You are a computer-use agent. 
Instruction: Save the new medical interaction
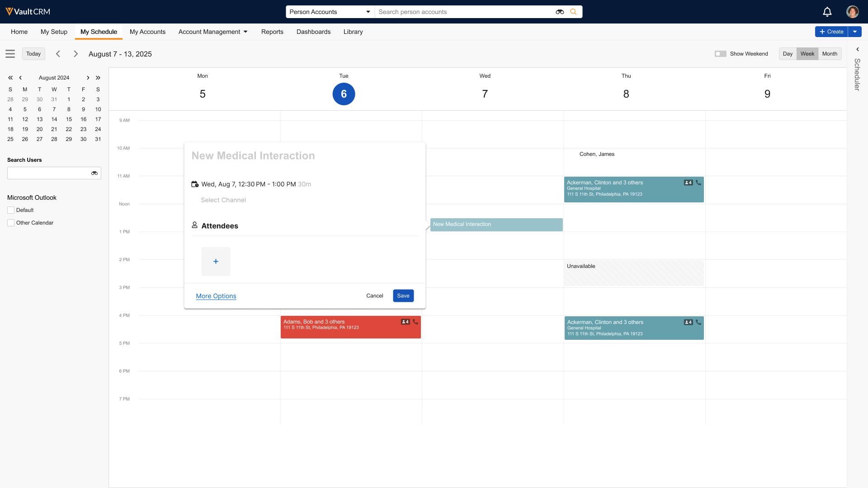pyautogui.click(x=403, y=296)
